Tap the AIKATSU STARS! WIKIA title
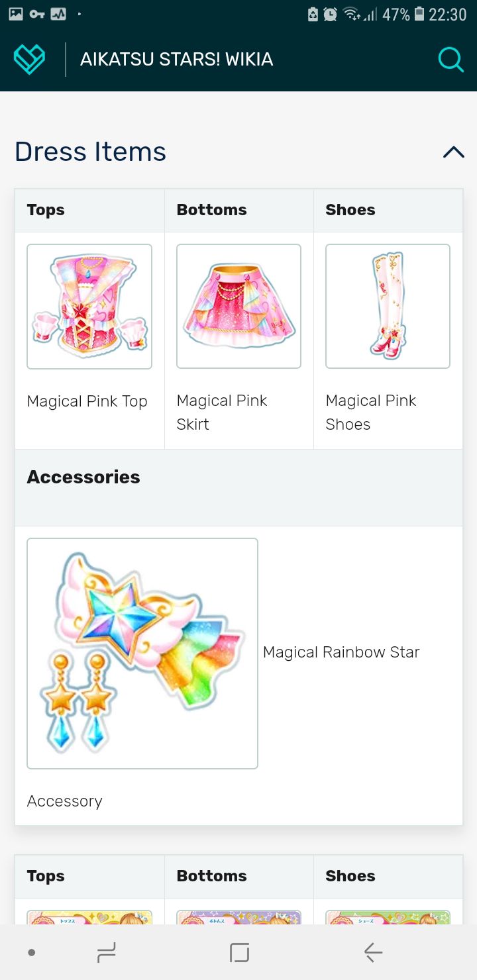The width and height of the screenshot is (477, 980). 176,60
